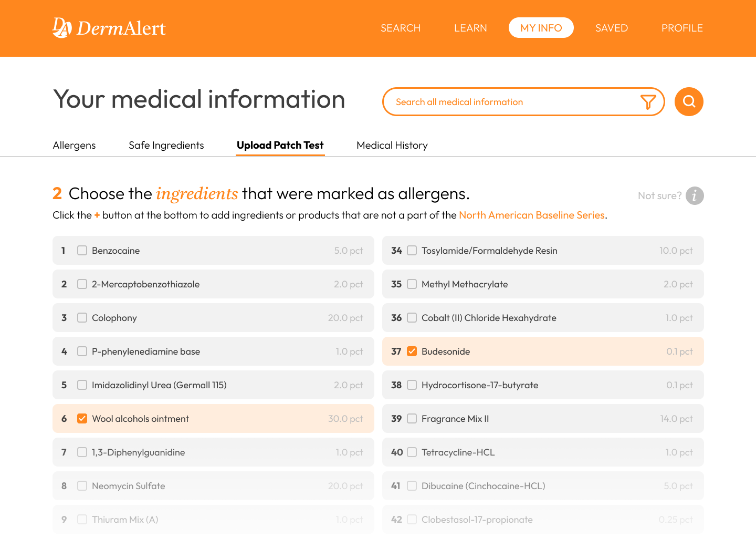Open the Safe Ingredients tab
Viewport: 756px width, 538px height.
(x=166, y=146)
